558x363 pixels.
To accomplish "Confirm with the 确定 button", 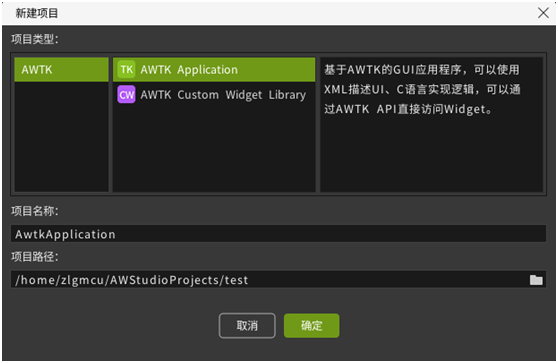I will point(311,325).
